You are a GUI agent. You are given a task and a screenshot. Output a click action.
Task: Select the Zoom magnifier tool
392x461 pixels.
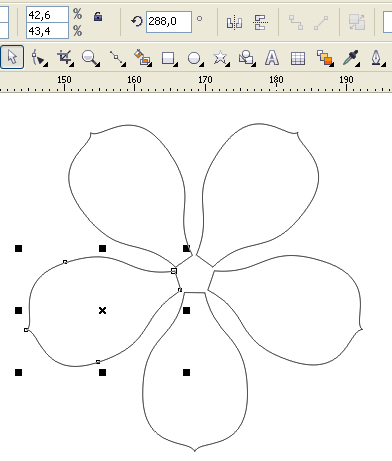point(90,58)
